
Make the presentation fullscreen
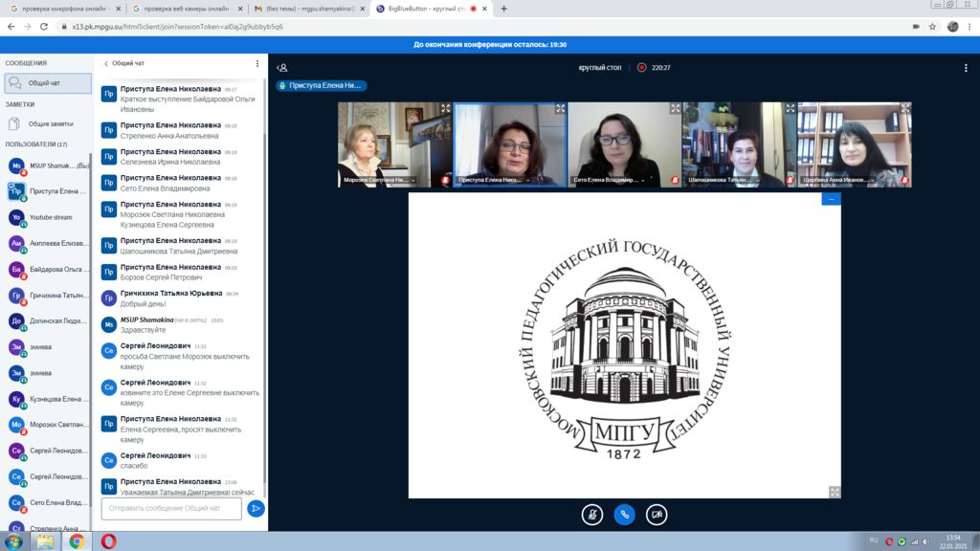click(834, 492)
